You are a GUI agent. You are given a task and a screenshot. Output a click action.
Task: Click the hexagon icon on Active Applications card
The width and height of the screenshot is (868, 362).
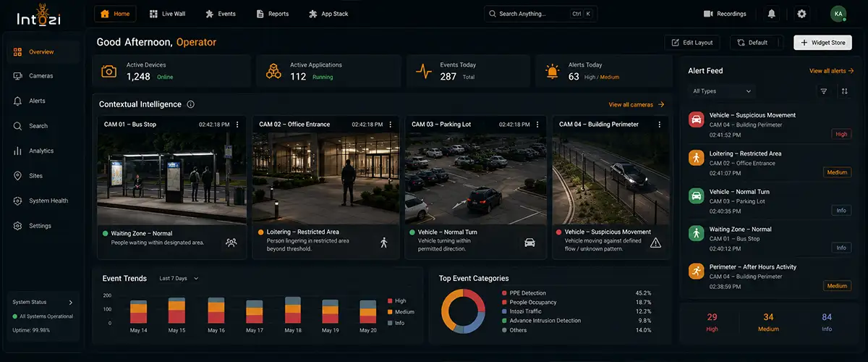[x=273, y=71]
